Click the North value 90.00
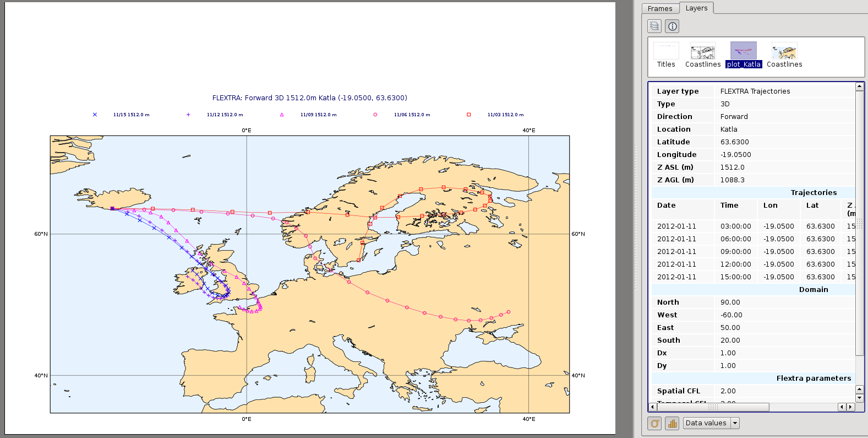 (730, 302)
